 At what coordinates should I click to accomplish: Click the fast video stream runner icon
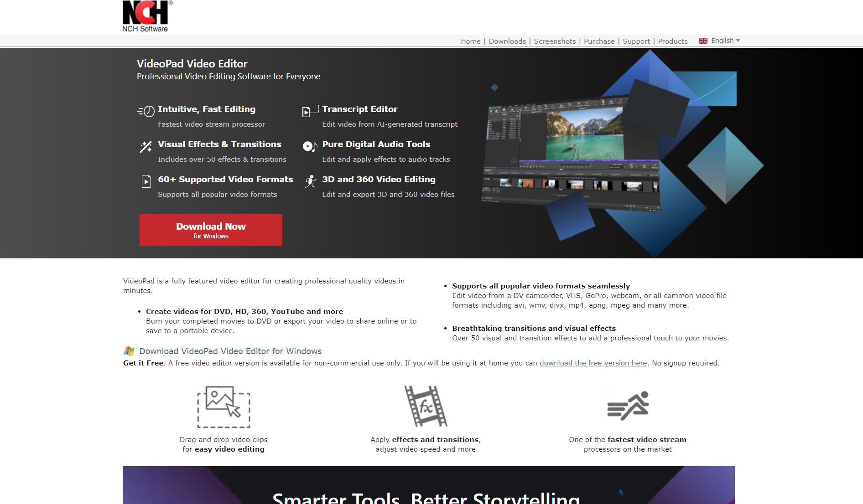[x=628, y=405]
